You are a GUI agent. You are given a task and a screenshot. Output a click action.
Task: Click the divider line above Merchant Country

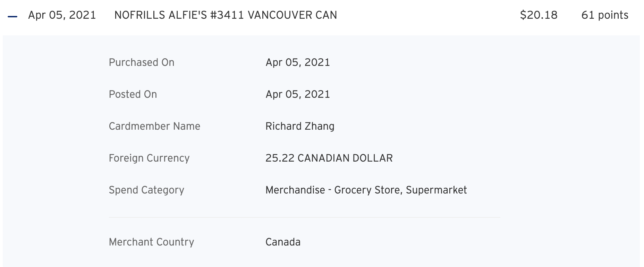point(304,217)
